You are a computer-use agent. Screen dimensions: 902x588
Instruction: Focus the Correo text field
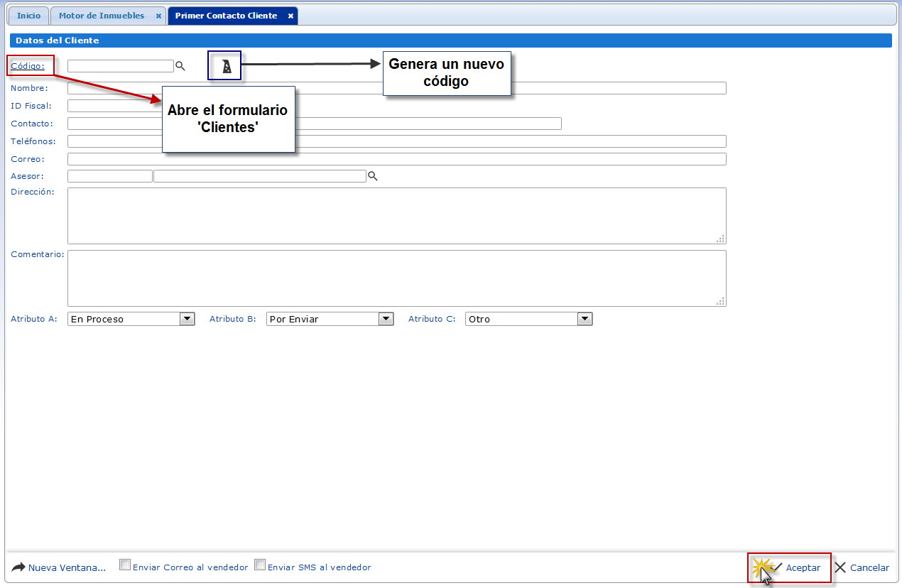tap(396, 159)
